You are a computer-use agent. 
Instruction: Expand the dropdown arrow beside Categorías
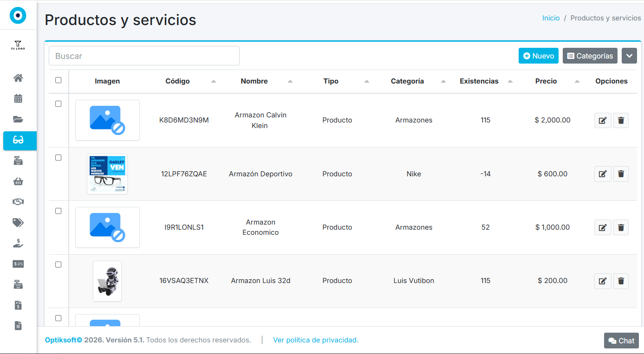tap(629, 56)
